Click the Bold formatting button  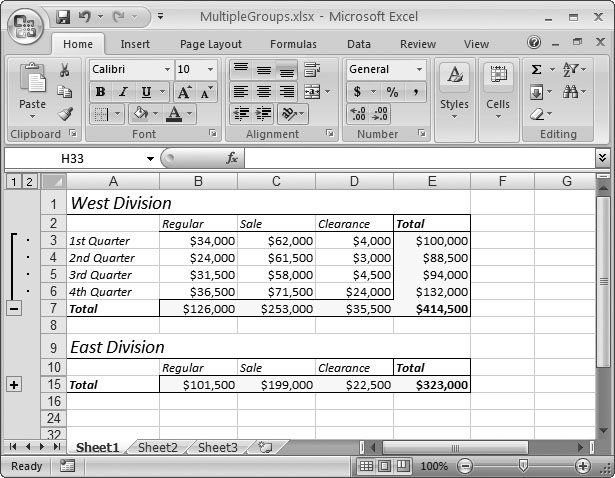(x=100, y=92)
